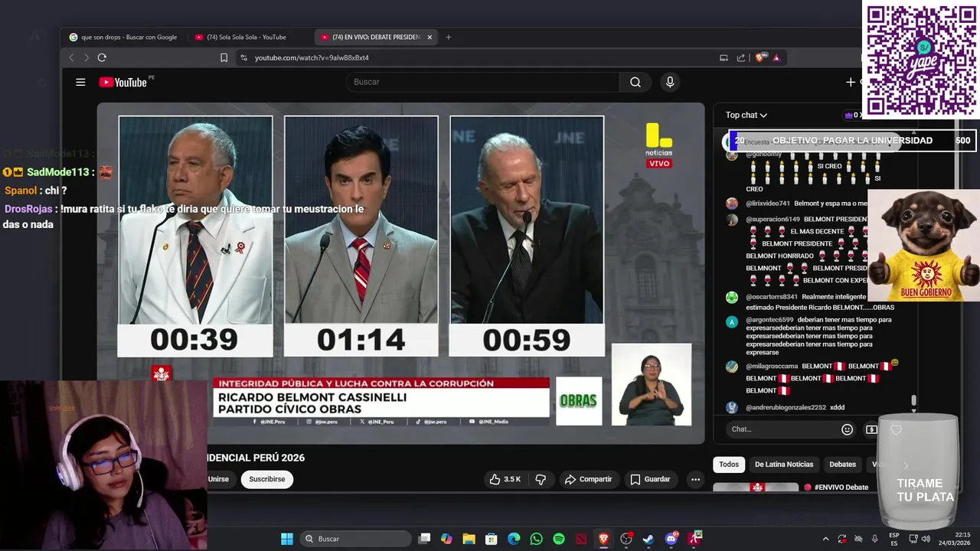This screenshot has height=551, width=980.
Task: Navigate back in the browser
Action: pos(72,57)
